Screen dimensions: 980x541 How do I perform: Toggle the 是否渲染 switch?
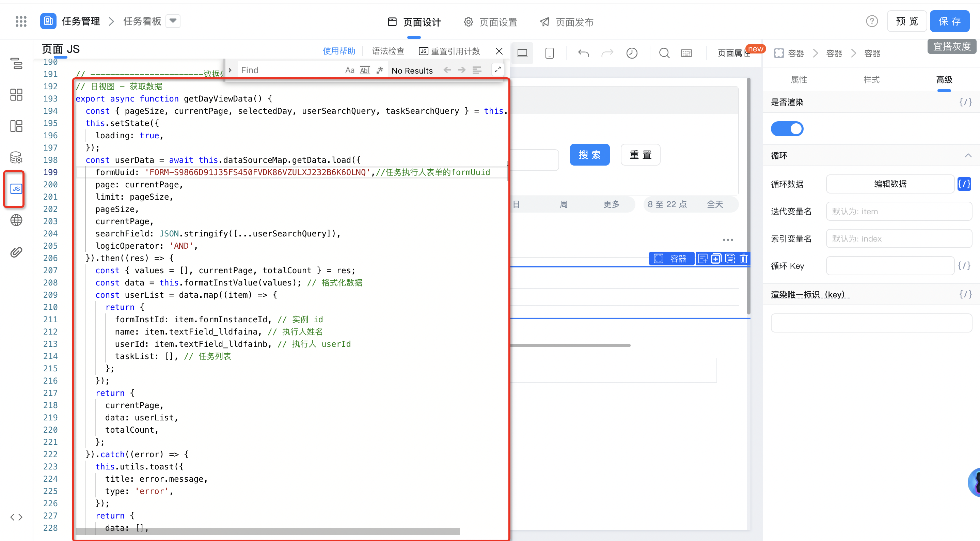pyautogui.click(x=787, y=129)
